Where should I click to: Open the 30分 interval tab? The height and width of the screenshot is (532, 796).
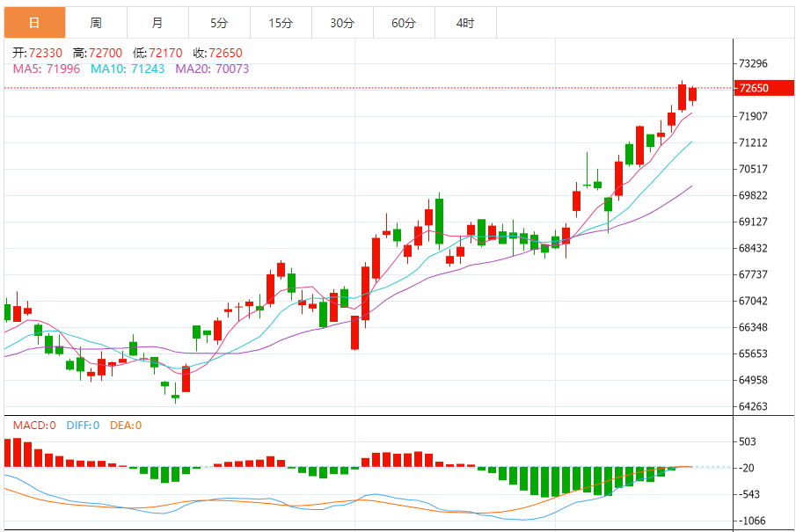(342, 23)
